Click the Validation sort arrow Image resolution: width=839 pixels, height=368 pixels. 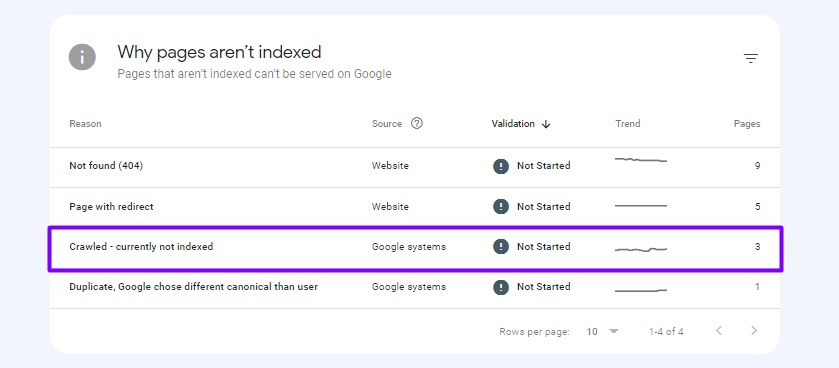(x=546, y=124)
